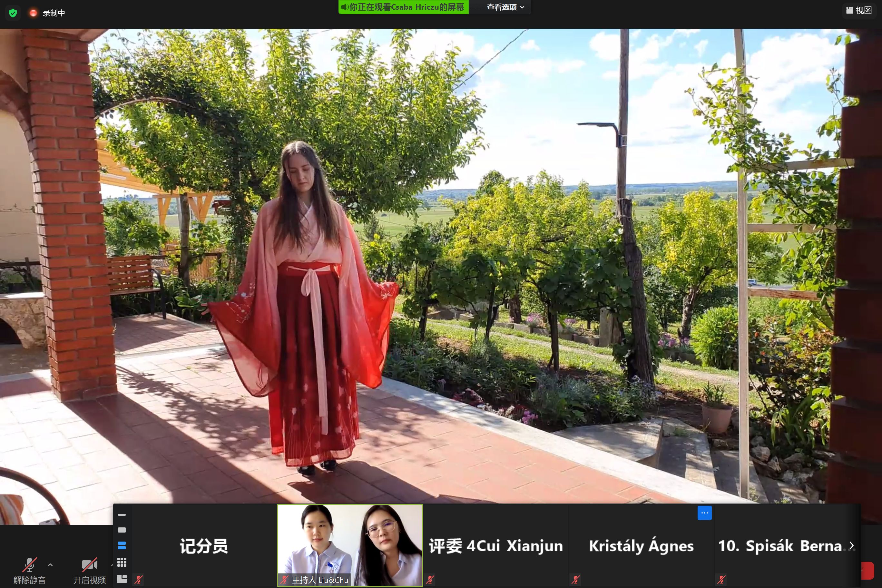This screenshot has height=588, width=882.
Task: Switch thumbnails to single-video layout icon
Action: click(x=122, y=530)
